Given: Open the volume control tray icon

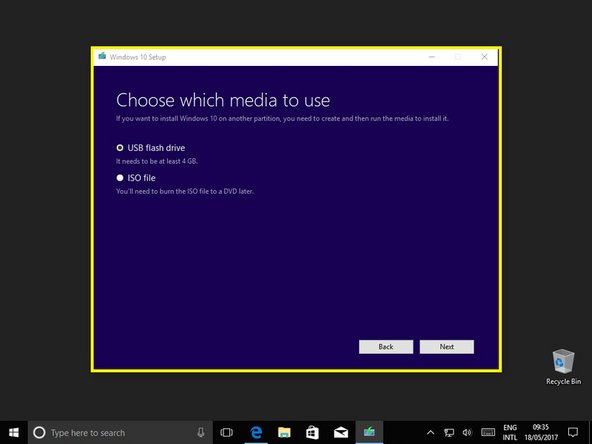Looking at the screenshot, I should click(x=467, y=433).
